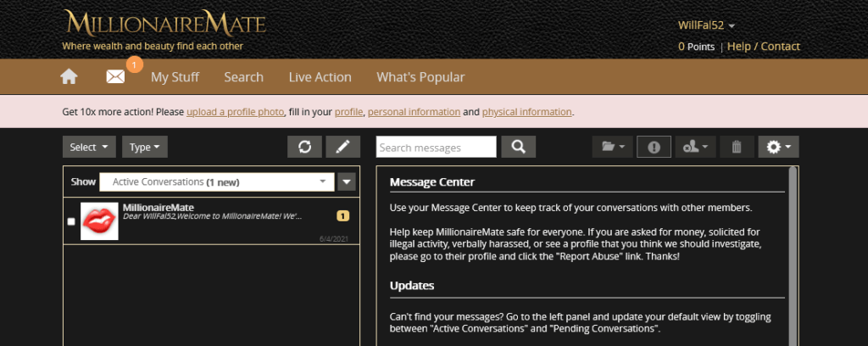Click the 0 Points label
This screenshot has height=346, width=868.
(x=697, y=47)
